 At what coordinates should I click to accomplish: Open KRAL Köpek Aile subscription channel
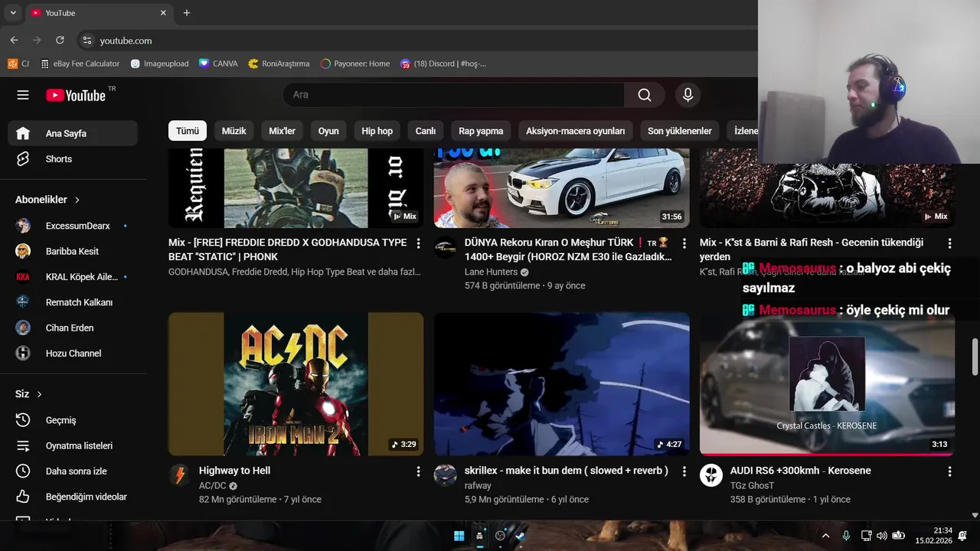[x=73, y=277]
